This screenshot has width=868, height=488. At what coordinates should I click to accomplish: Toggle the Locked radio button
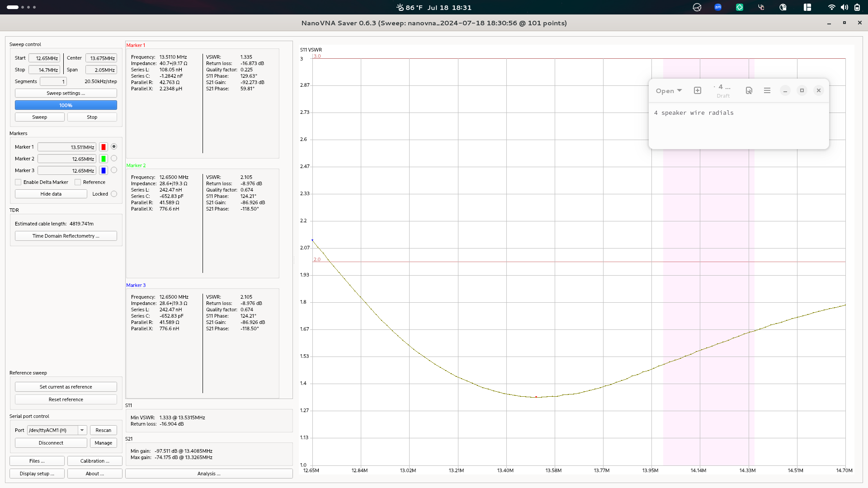114,194
